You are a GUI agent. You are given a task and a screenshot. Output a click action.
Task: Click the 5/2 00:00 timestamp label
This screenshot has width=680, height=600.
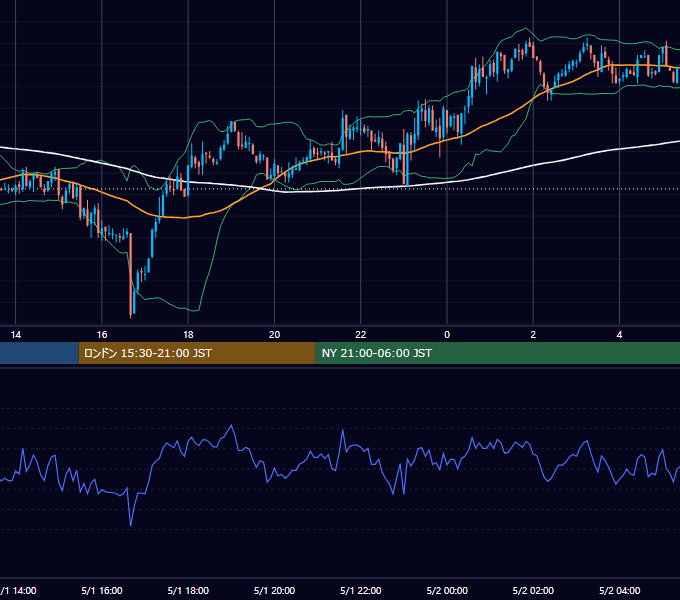pos(447,590)
